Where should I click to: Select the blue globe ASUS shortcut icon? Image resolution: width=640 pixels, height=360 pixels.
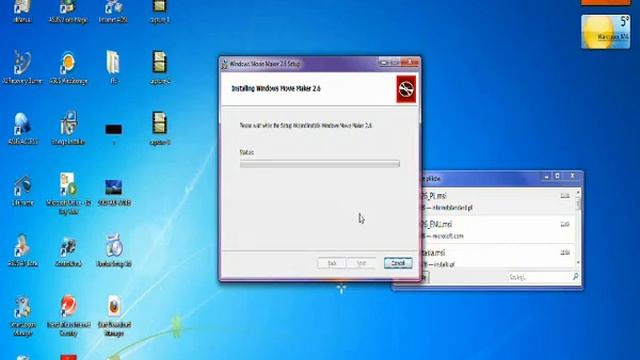pos(22,129)
